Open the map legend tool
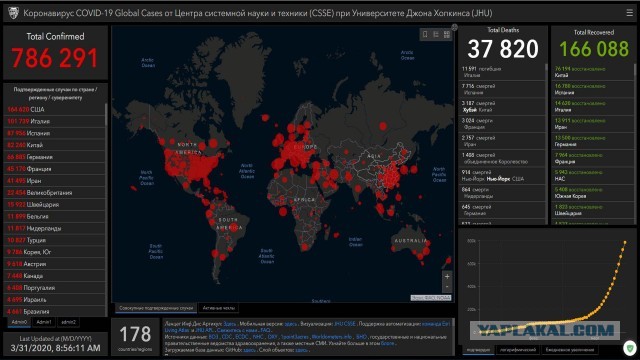This screenshot has width=640, height=360. click(x=436, y=35)
